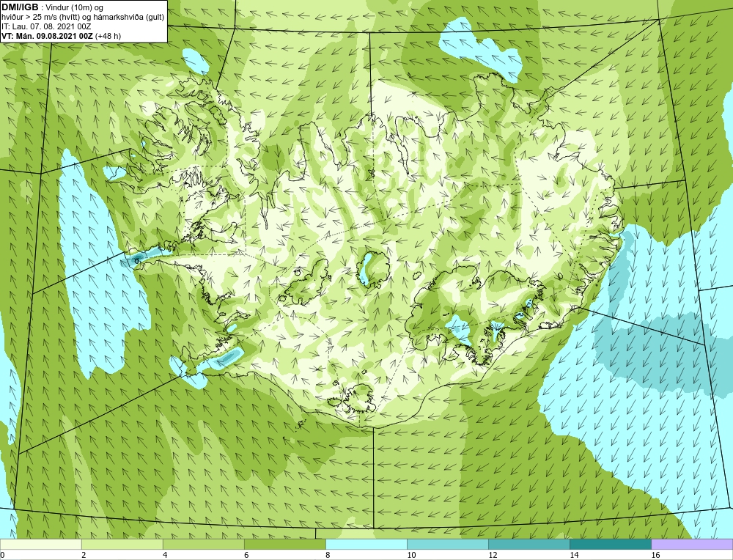This screenshot has width=733, height=560.
Task: Click the legend label '4'
Action: pyautogui.click(x=165, y=555)
